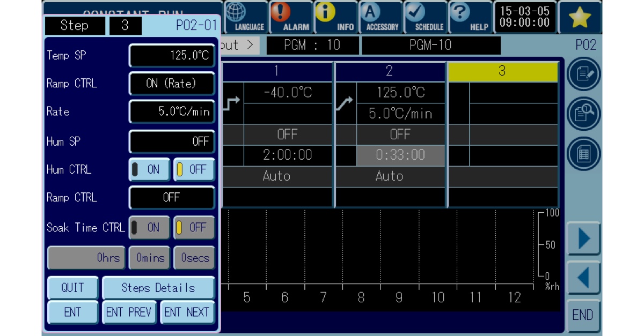Tap the star favorites icon

[x=580, y=18]
